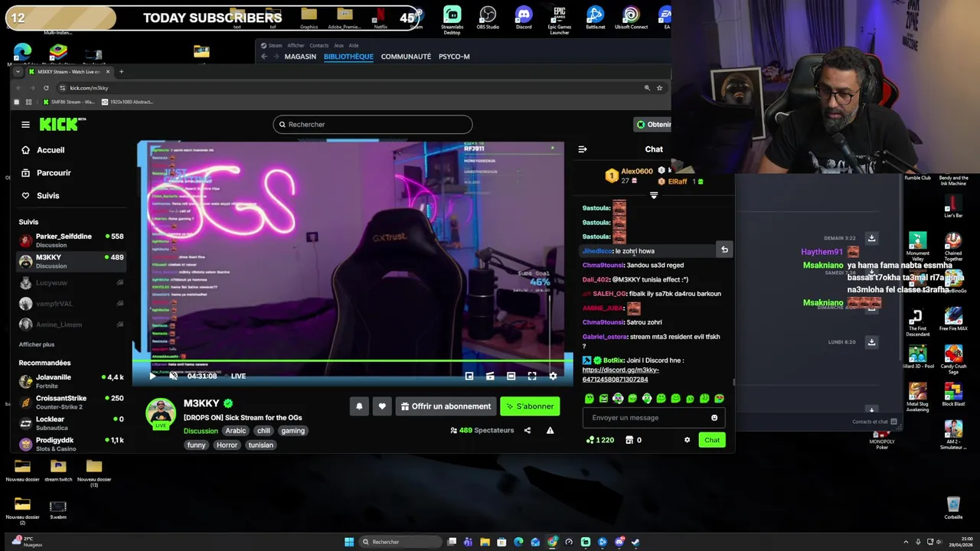The image size is (980, 551).
Task: Click the S'abonner subscribe button
Action: [529, 406]
